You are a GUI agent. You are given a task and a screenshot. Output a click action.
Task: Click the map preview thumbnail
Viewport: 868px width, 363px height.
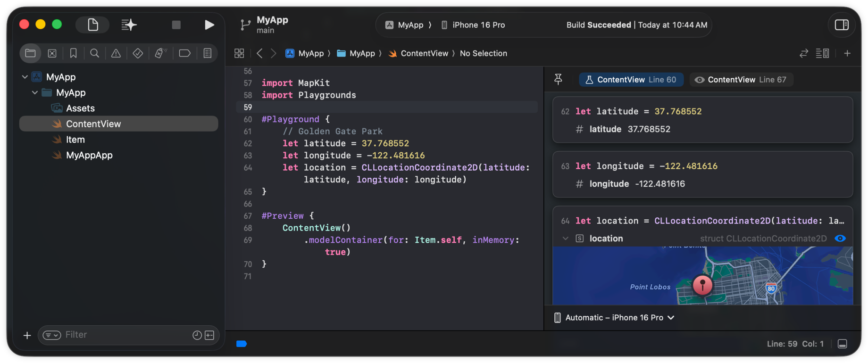[x=702, y=276]
